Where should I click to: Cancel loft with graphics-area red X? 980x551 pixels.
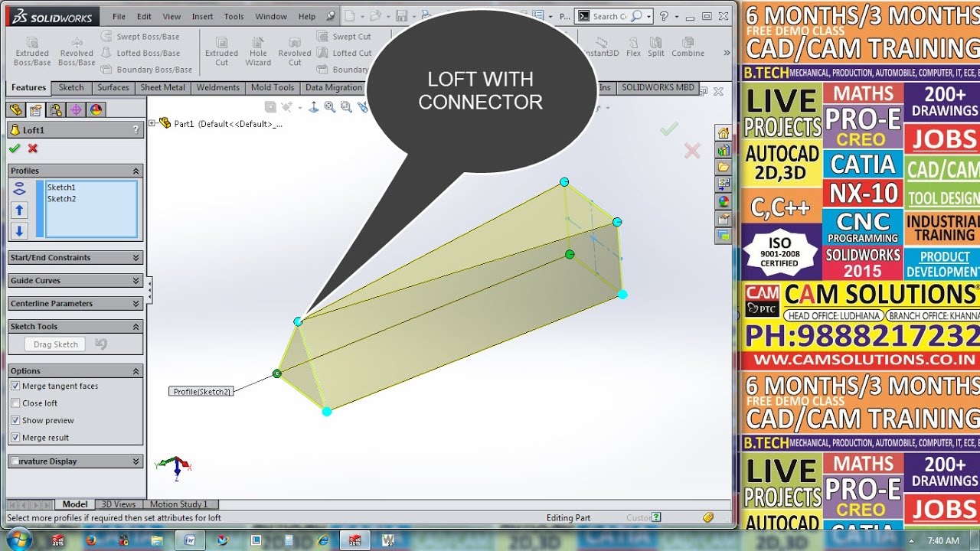pyautogui.click(x=692, y=151)
